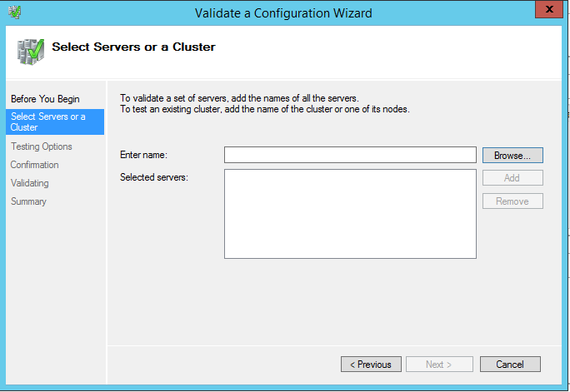
Task: Select the Validating step in the sidebar
Action: point(29,183)
